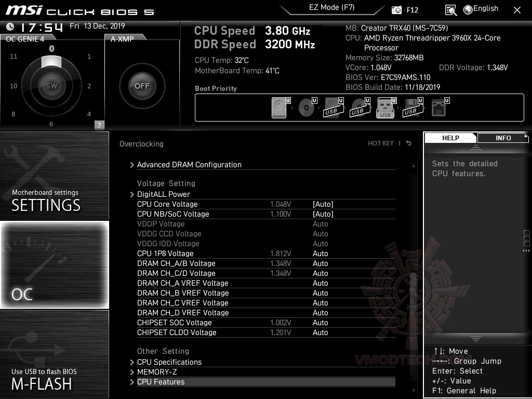This screenshot has width=532, height=399.
Task: Switch the OC GENIE 4 dial
Action: 51,86
